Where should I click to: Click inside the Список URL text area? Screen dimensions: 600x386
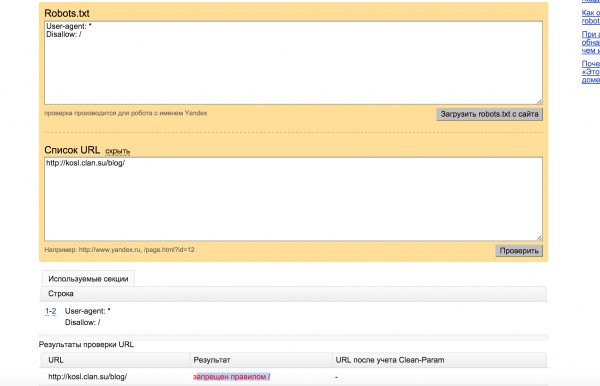tap(293, 199)
